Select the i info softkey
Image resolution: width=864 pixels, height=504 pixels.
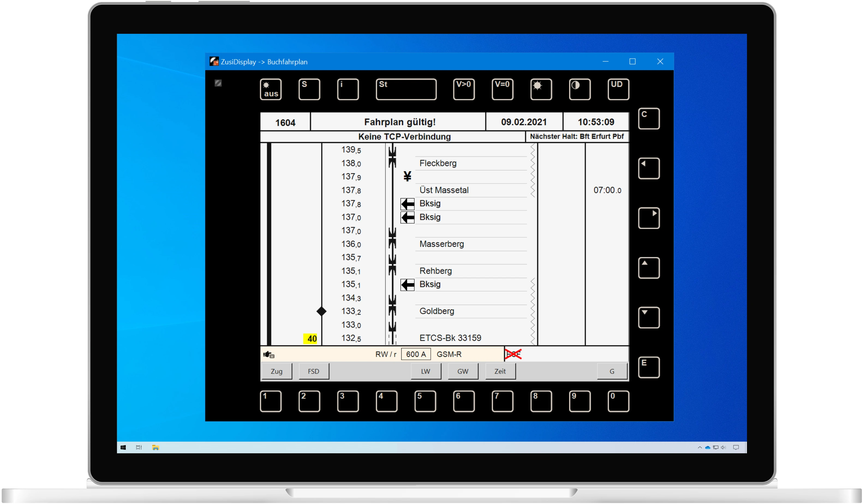(x=348, y=89)
